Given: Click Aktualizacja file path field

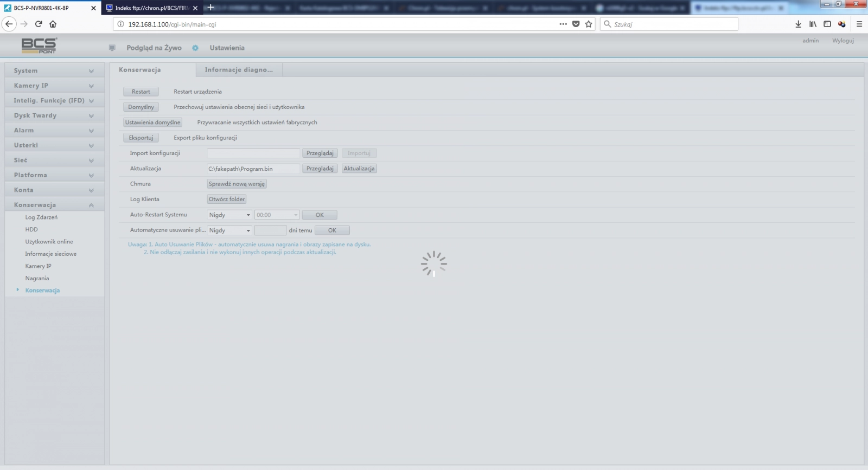Looking at the screenshot, I should pyautogui.click(x=253, y=169).
